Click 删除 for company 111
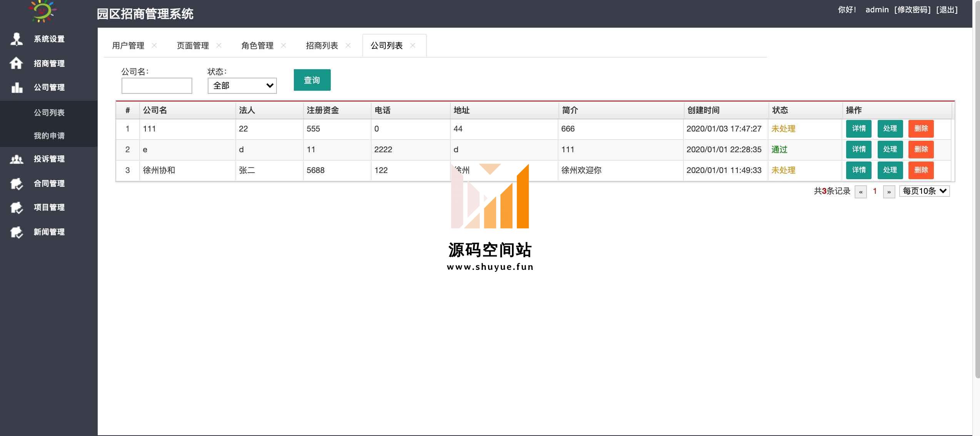Image resolution: width=980 pixels, height=436 pixels. [x=921, y=128]
